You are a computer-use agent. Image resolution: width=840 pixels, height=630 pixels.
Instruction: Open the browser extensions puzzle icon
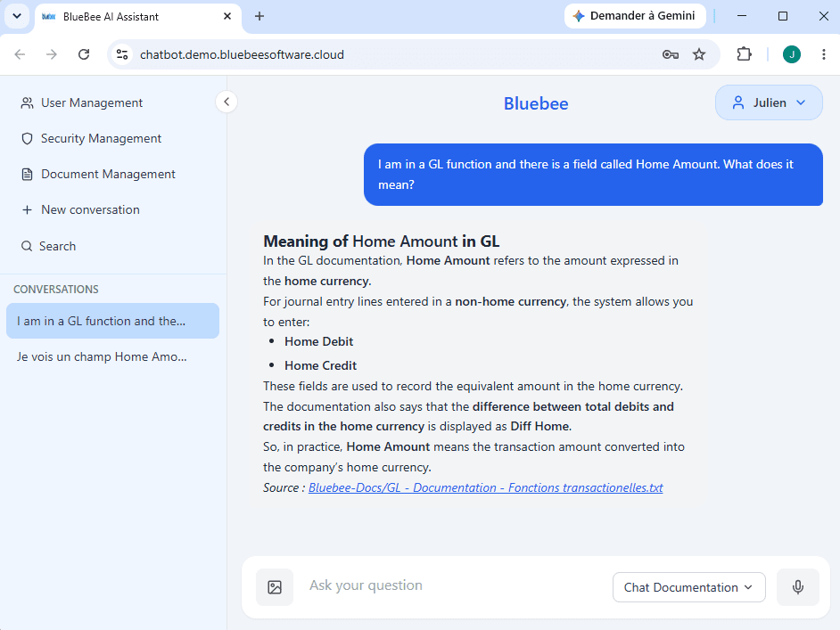[744, 54]
